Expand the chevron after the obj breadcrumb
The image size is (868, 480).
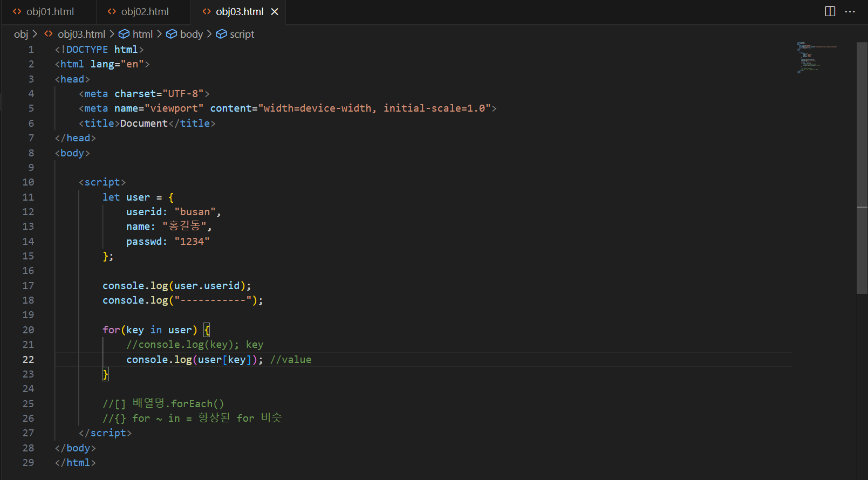pyautogui.click(x=35, y=34)
